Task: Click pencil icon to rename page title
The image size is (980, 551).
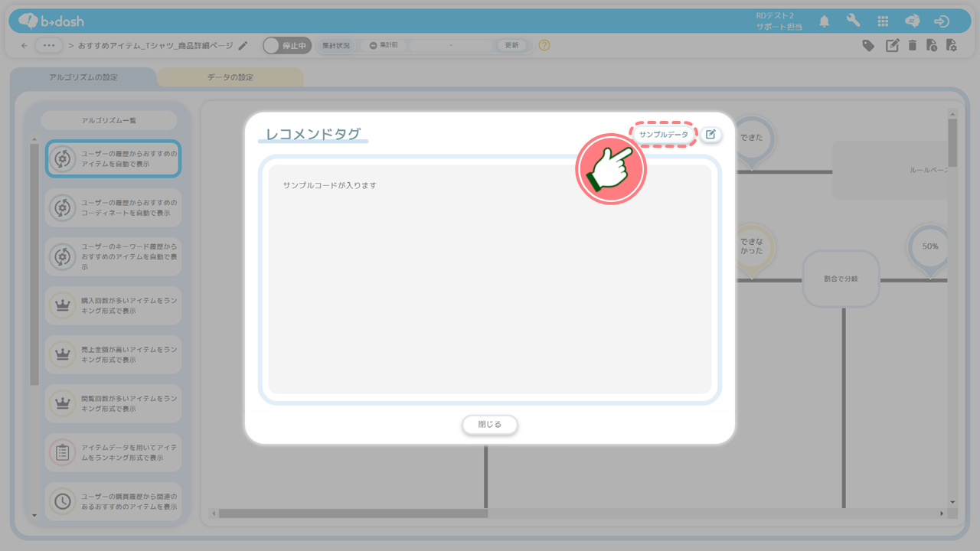Action: coord(243,45)
